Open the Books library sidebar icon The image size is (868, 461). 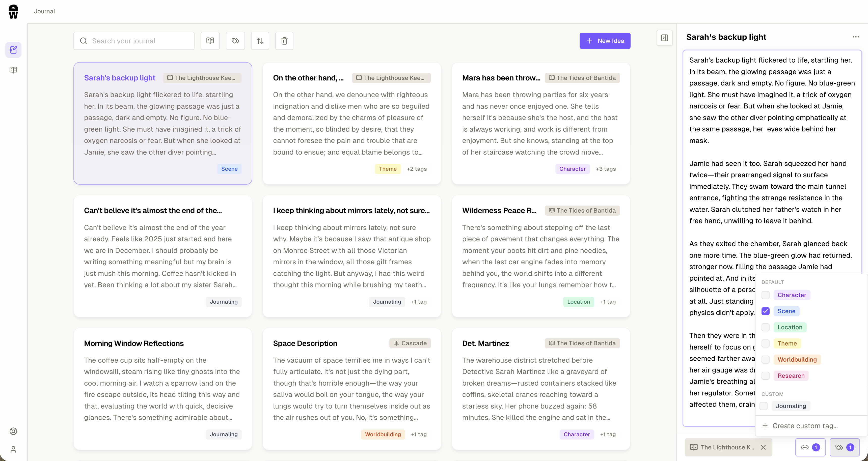[x=13, y=70]
